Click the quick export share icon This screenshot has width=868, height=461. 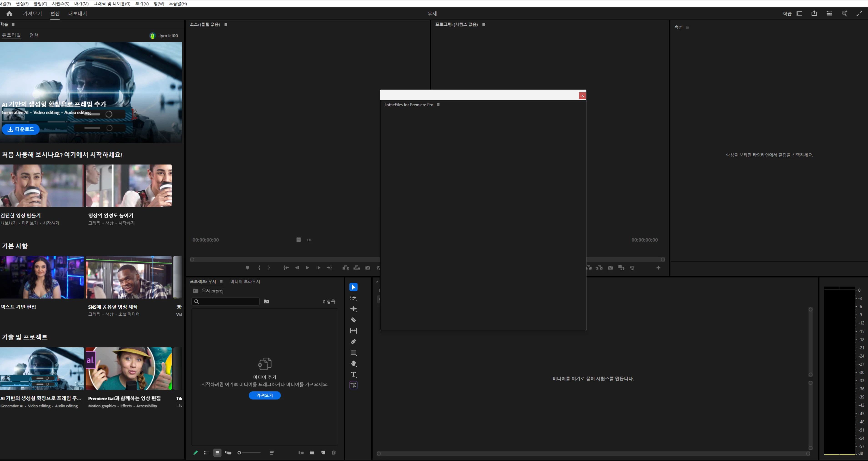(814, 13)
